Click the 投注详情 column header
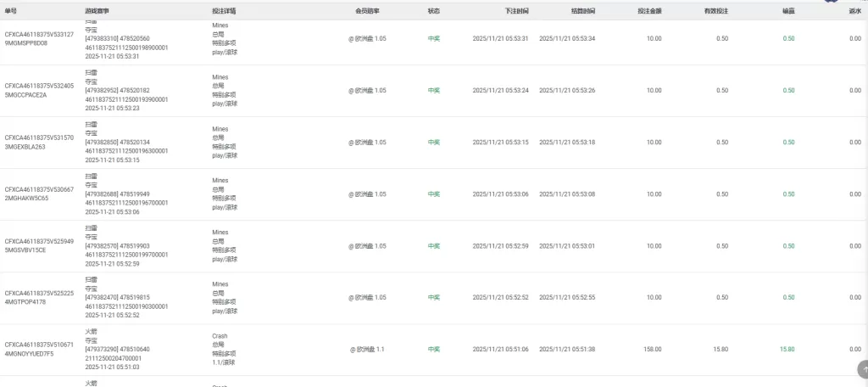The width and height of the screenshot is (868, 387). (x=224, y=11)
